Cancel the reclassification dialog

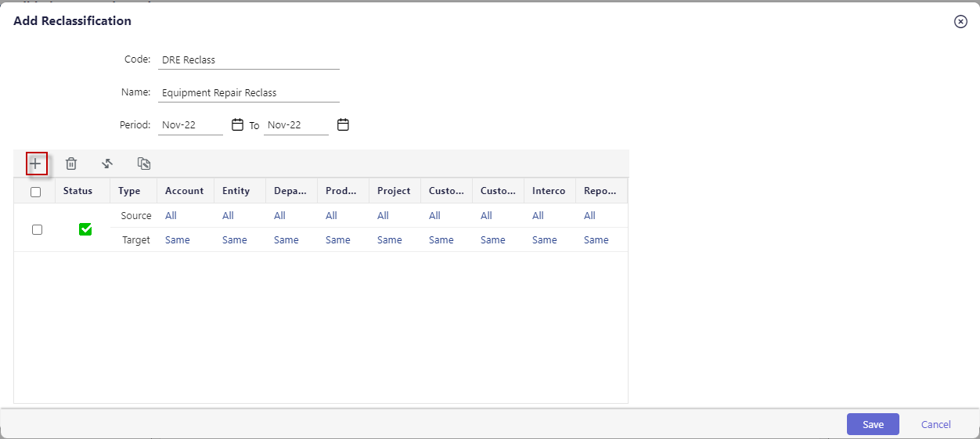936,424
